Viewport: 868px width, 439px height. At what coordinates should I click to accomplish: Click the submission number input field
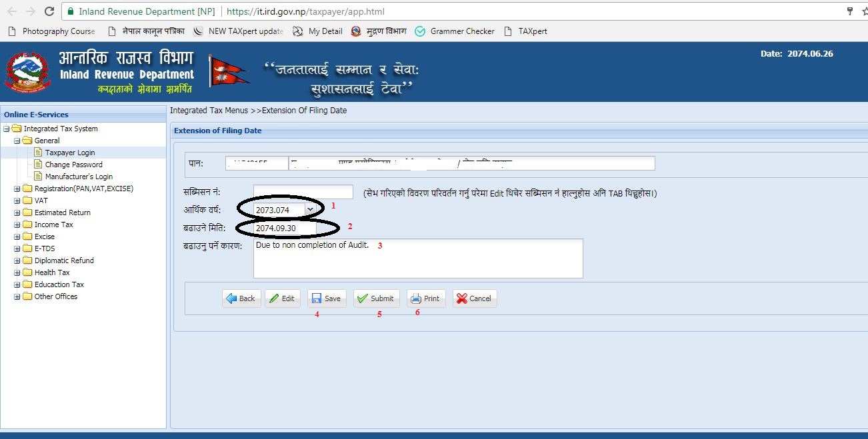pyautogui.click(x=303, y=193)
